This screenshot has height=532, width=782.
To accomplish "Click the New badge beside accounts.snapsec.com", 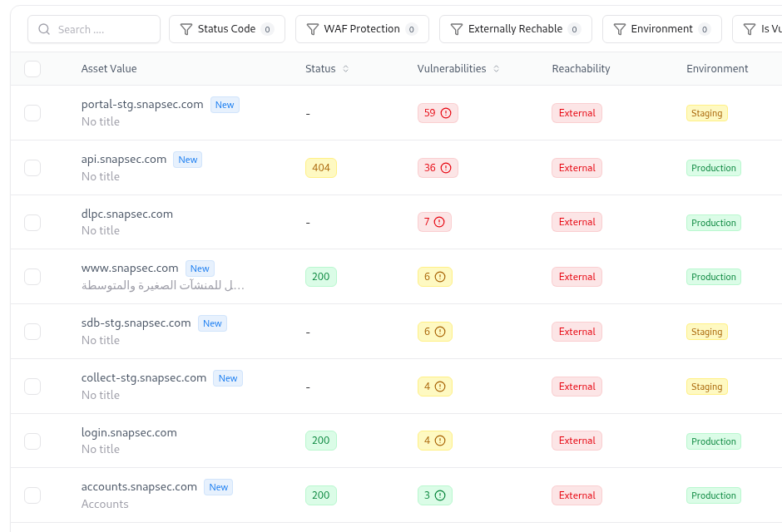I will pos(219,488).
